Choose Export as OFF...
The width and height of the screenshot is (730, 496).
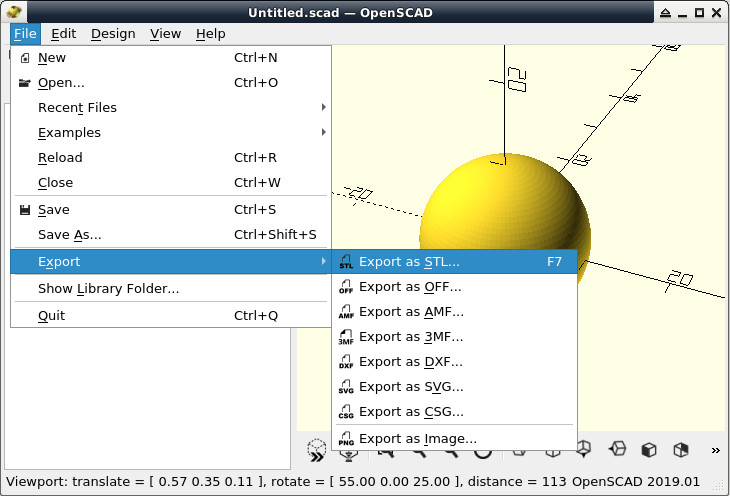(454, 287)
